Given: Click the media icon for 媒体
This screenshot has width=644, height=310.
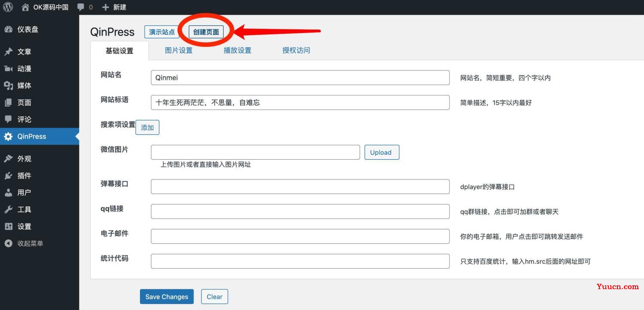Looking at the screenshot, I should click(x=9, y=85).
